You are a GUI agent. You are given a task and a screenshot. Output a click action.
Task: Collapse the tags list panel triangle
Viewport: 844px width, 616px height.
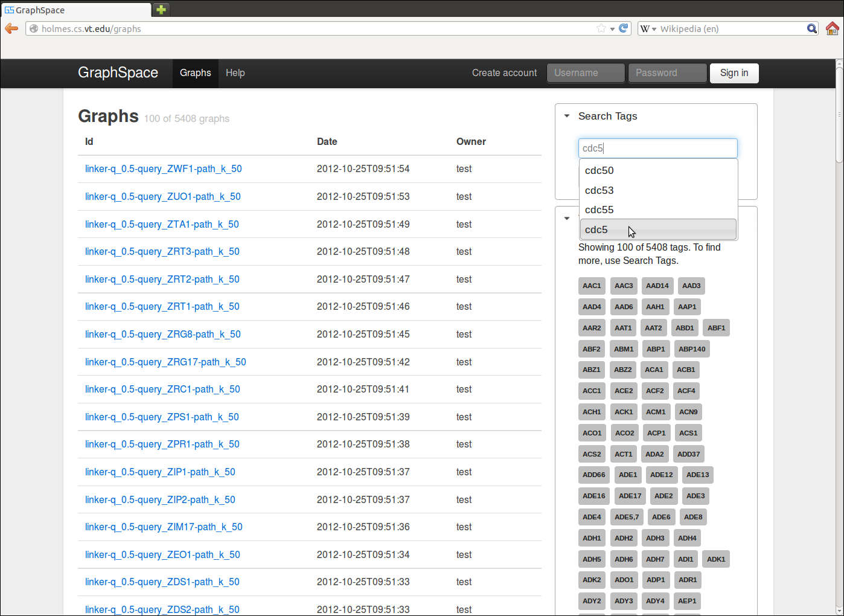click(567, 218)
